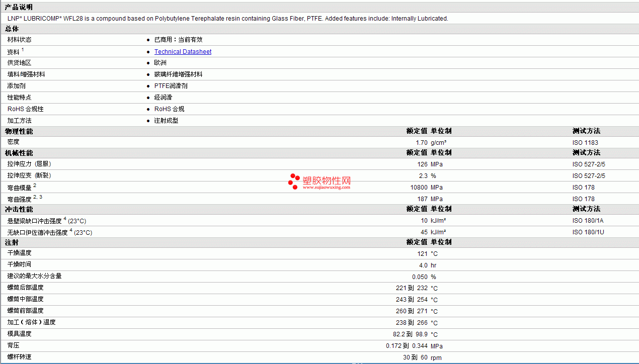
Task: Click the 弯曲强度 row label
Action: [19, 199]
